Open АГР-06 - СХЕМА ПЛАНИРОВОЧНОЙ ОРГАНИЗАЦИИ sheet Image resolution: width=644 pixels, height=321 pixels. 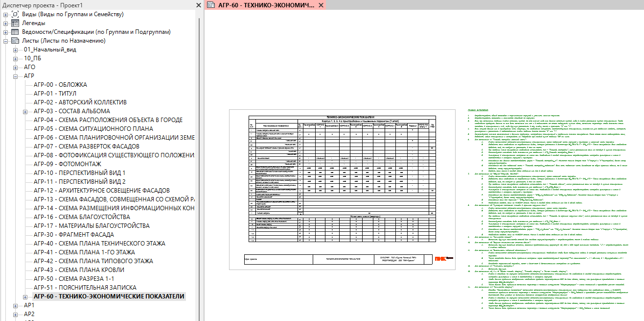tap(115, 138)
